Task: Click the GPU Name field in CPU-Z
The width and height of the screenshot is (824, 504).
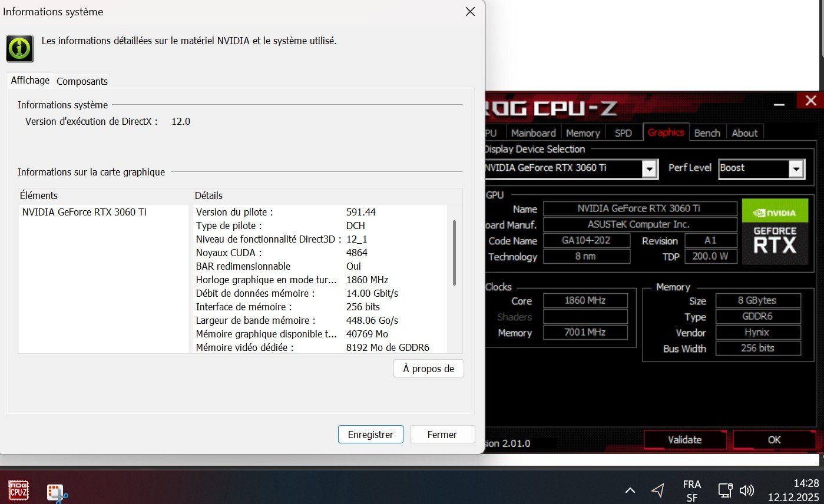Action: pyautogui.click(x=640, y=208)
